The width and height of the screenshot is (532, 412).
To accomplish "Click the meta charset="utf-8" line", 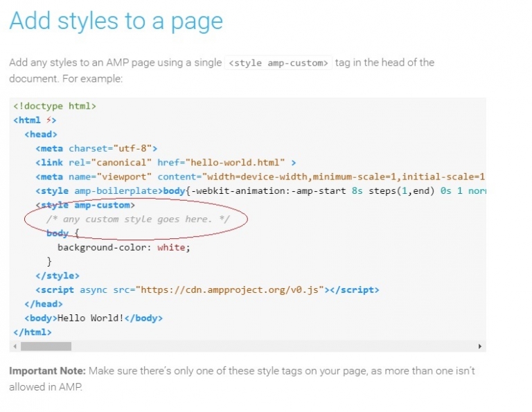I will [x=97, y=148].
